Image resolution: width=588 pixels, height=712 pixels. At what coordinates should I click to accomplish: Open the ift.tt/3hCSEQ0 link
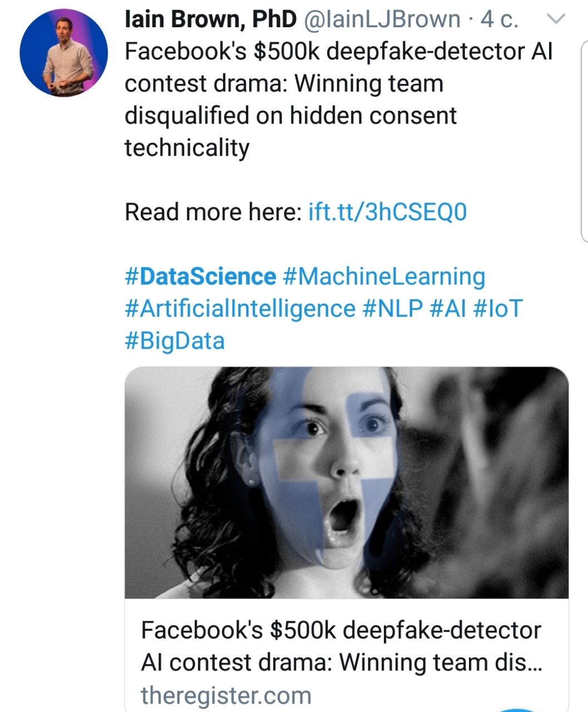click(387, 212)
